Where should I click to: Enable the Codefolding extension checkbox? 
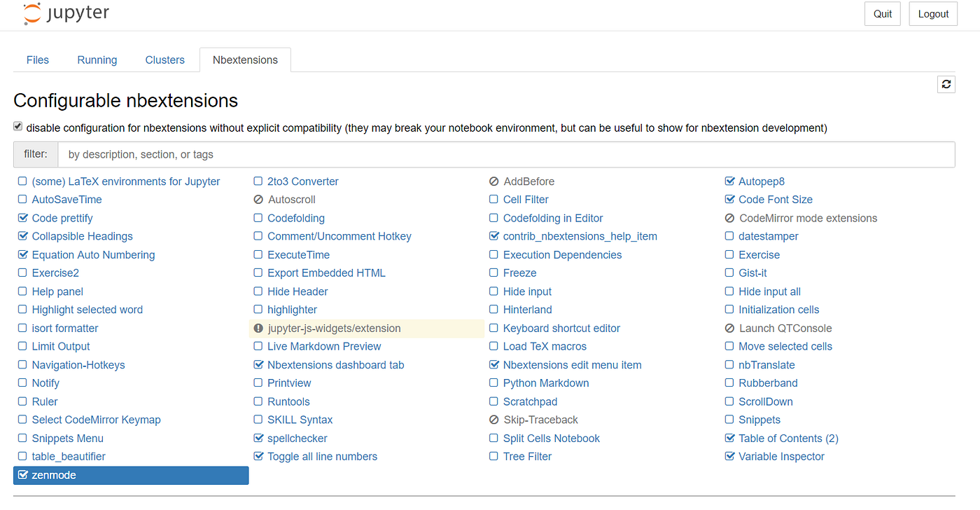[x=258, y=218]
